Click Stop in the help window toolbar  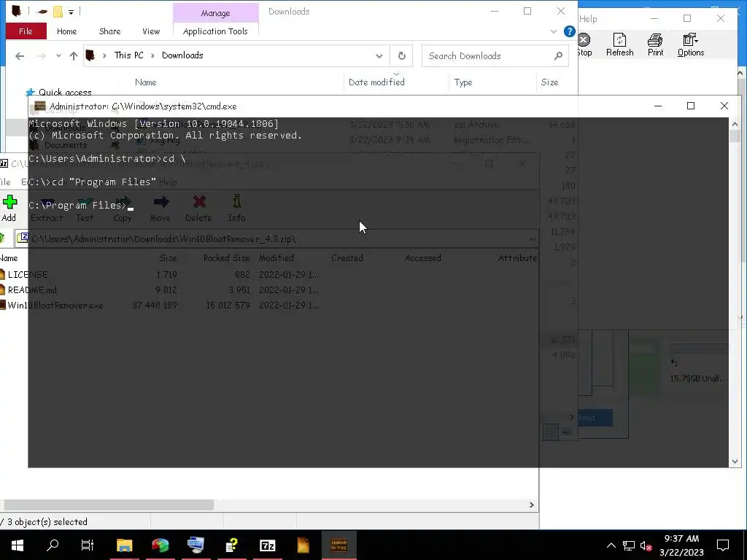click(x=584, y=45)
